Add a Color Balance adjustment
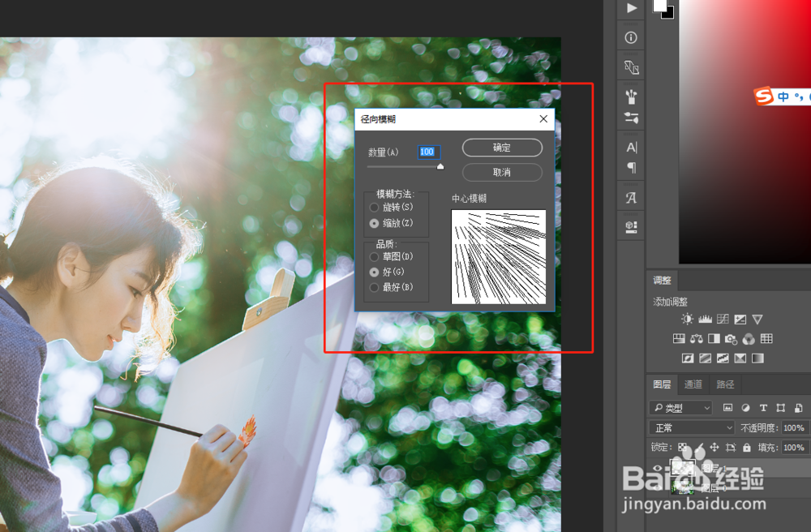 696,339
